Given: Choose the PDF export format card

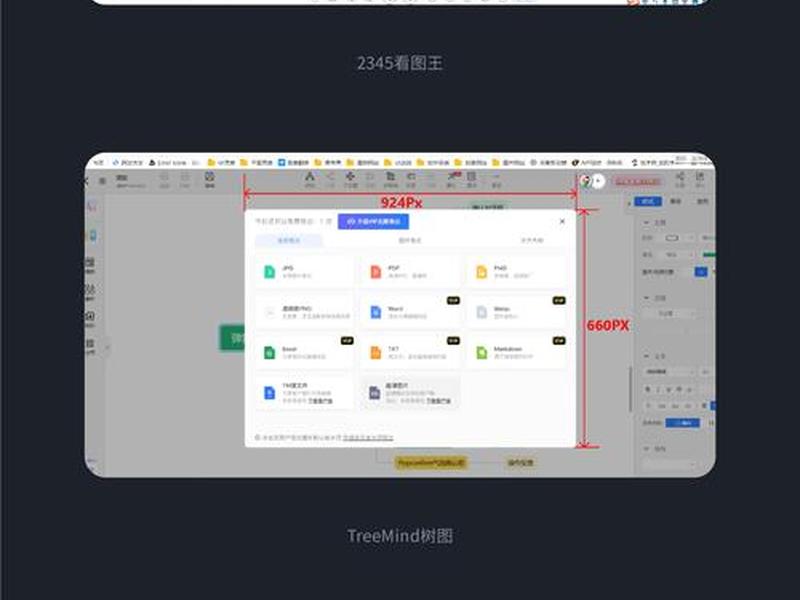Looking at the screenshot, I should point(410,272).
